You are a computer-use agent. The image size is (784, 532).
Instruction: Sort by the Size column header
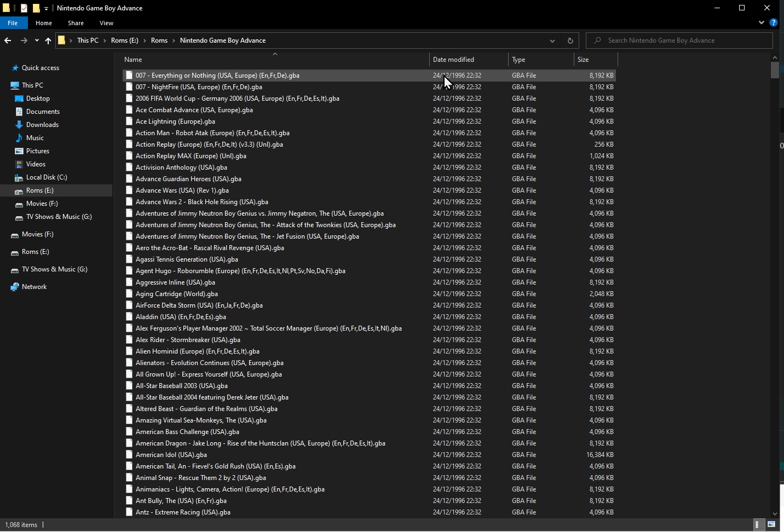pos(596,60)
